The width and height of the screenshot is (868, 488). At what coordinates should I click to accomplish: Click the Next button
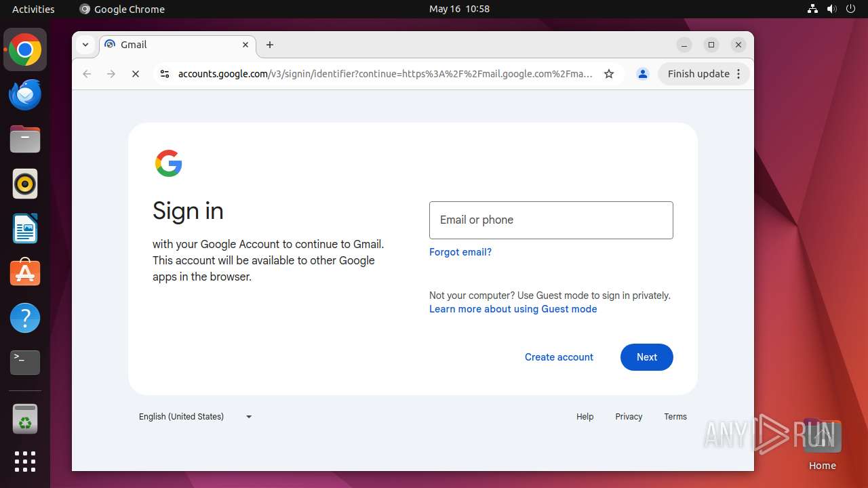pyautogui.click(x=647, y=357)
